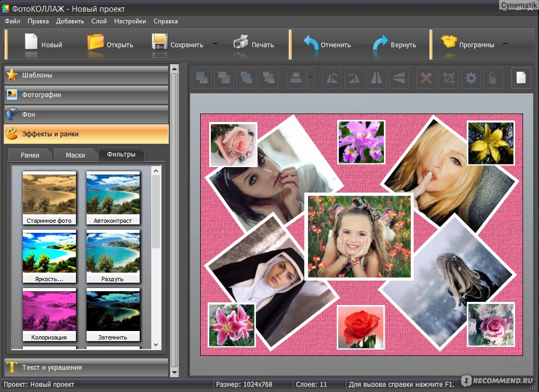Toggle the padlock lock layer icon
This screenshot has width=539, height=392.
(493, 78)
